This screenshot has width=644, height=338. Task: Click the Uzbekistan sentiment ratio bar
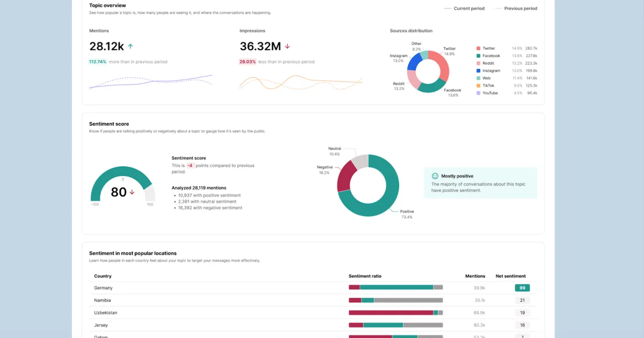point(396,313)
